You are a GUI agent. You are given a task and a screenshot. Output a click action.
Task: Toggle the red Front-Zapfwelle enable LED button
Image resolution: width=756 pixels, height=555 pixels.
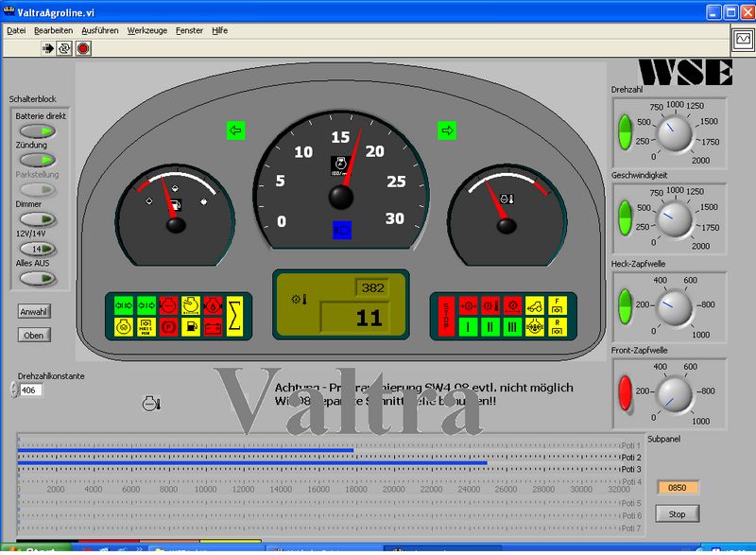tap(625, 393)
